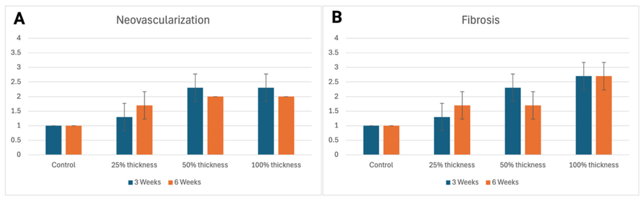Screen dimensions: 644x202
Task: Click the panel letter B label
Action: point(337,18)
